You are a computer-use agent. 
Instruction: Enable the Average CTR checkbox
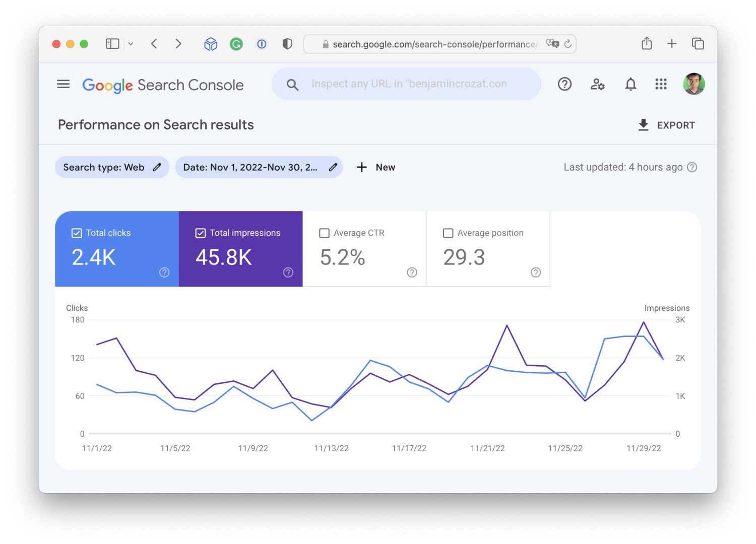coord(324,233)
